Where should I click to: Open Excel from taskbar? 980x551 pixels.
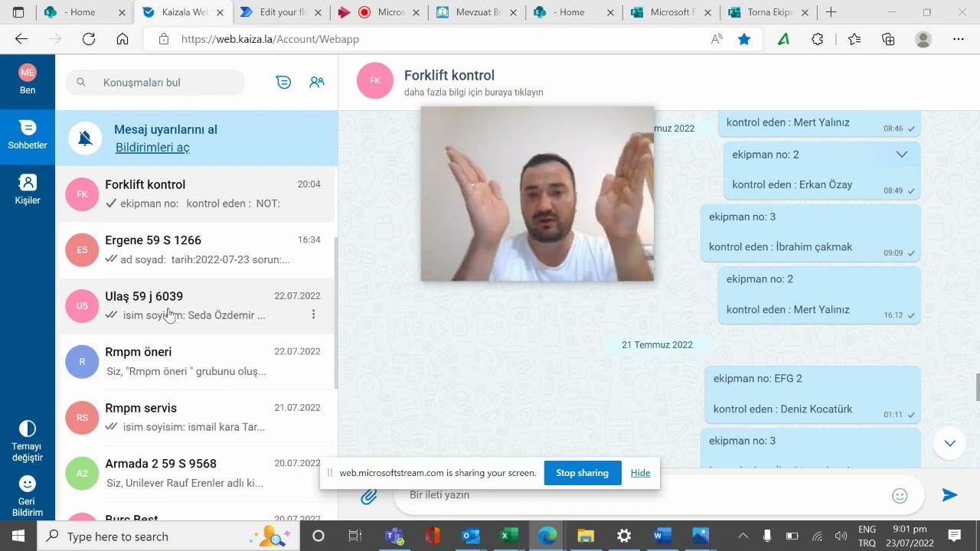508,536
